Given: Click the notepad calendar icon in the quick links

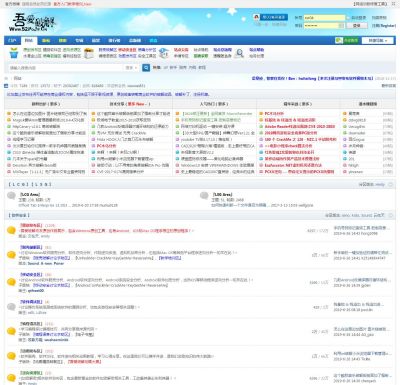Looking at the screenshot, I should pos(89,53).
